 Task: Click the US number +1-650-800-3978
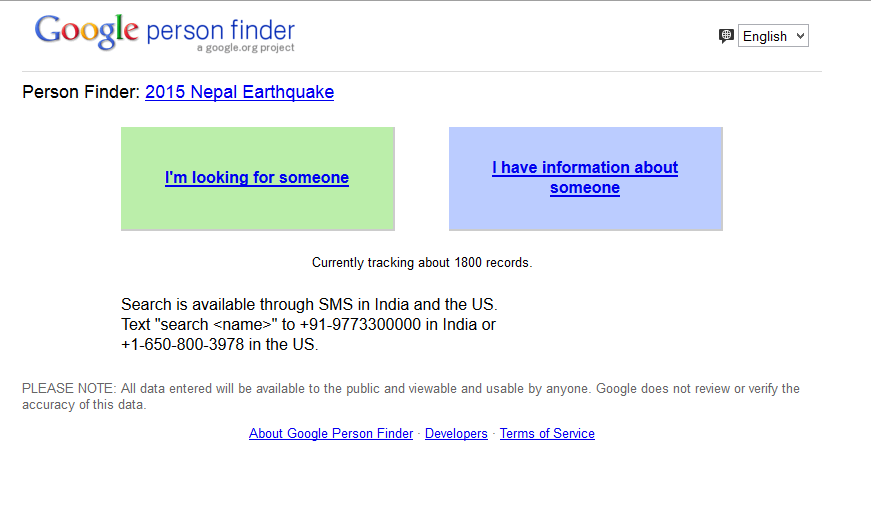pos(182,345)
